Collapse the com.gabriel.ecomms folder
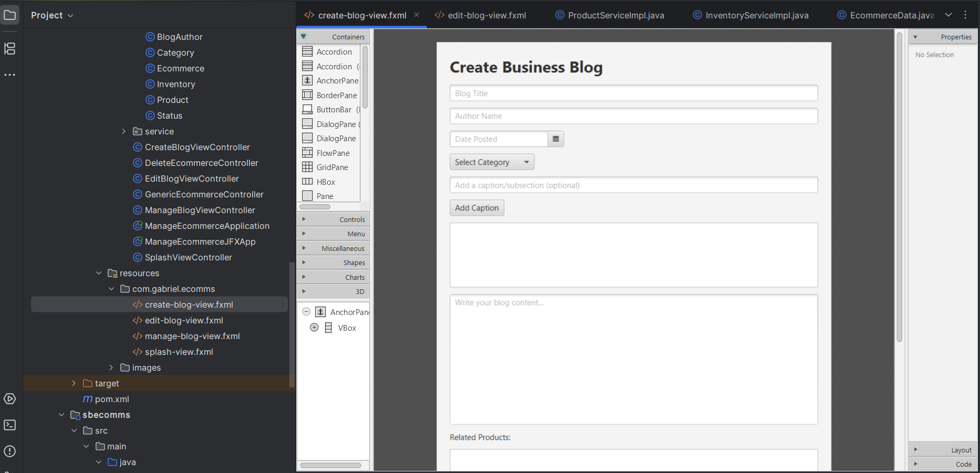 pyautogui.click(x=111, y=289)
